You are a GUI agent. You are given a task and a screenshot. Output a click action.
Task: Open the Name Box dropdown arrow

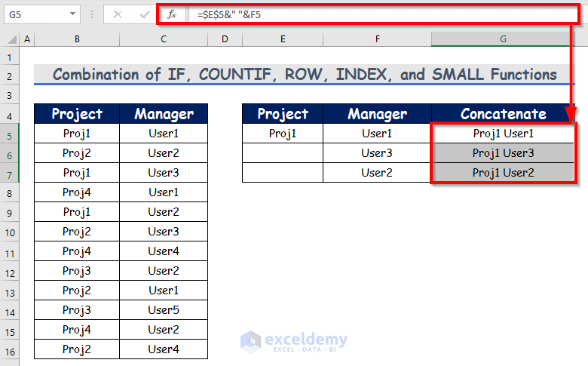tap(73, 14)
